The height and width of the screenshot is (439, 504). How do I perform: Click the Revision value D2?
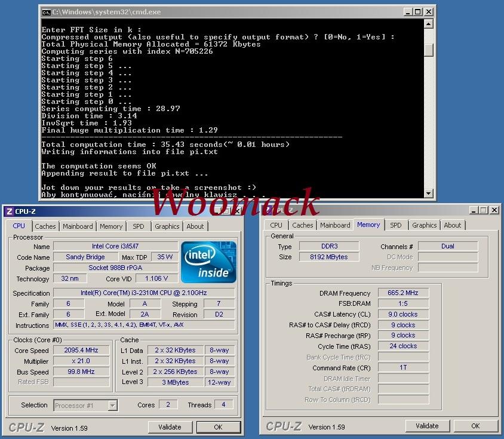(x=219, y=314)
